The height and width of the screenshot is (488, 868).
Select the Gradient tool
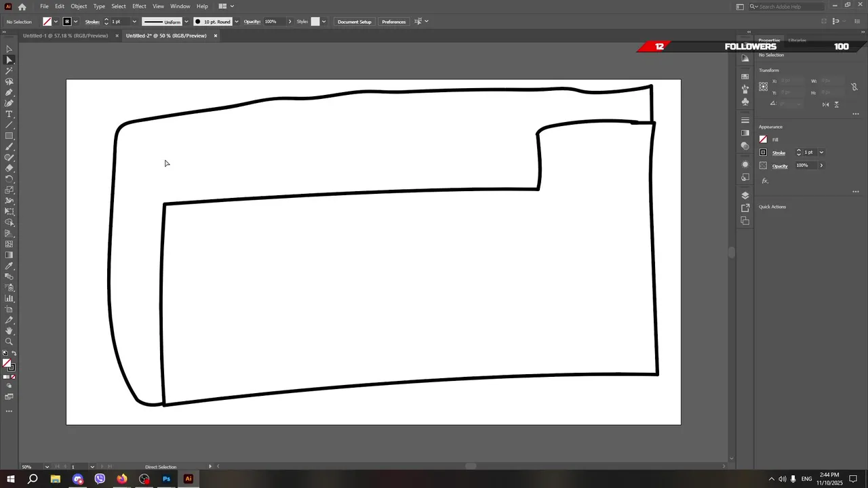click(x=9, y=255)
